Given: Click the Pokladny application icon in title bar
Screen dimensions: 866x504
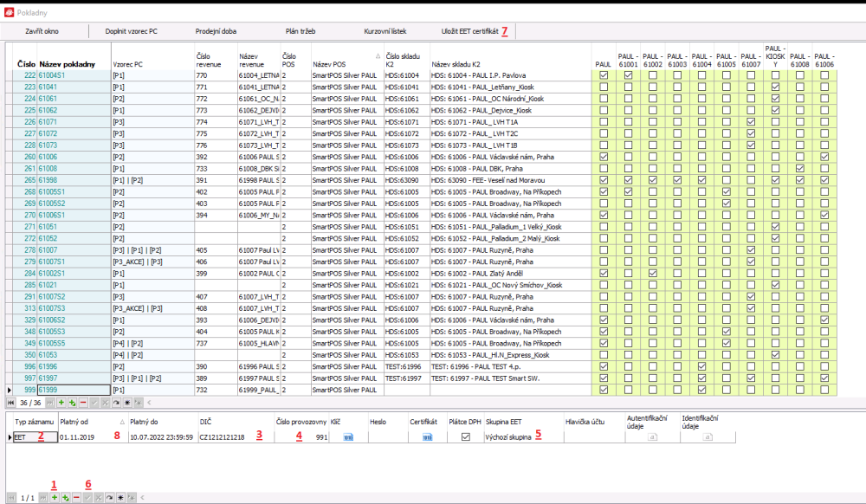Looking at the screenshot, I should (9, 12).
